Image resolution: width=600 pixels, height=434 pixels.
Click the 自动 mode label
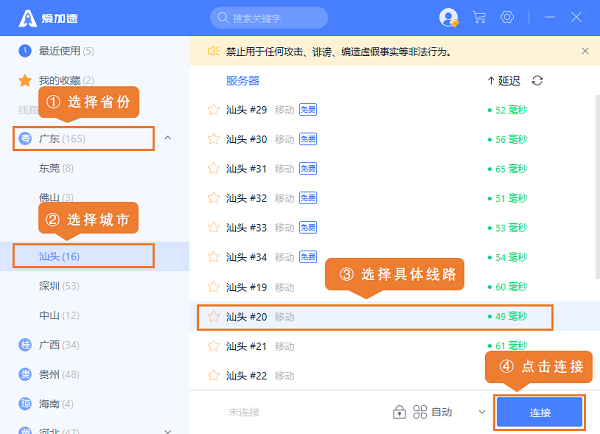tap(442, 412)
